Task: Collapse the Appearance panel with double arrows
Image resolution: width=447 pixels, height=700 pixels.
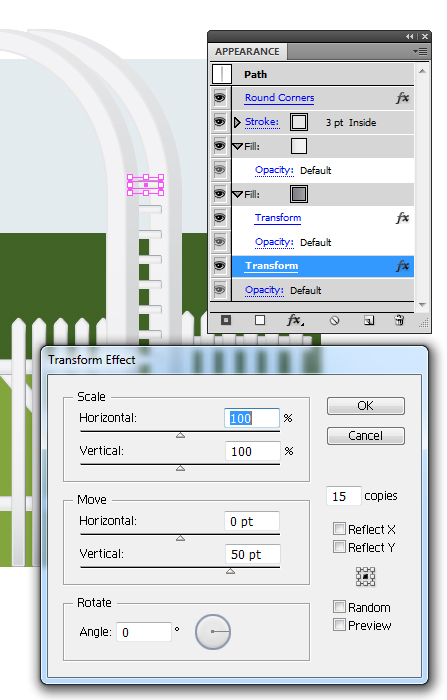Action: click(409, 37)
